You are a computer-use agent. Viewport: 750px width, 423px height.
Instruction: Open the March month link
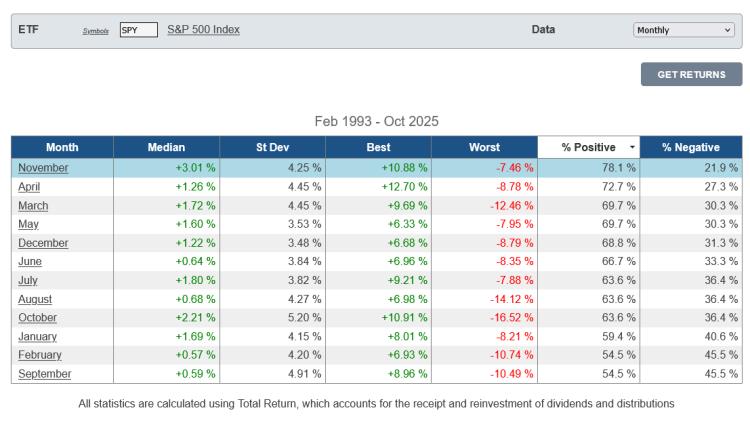click(x=33, y=205)
